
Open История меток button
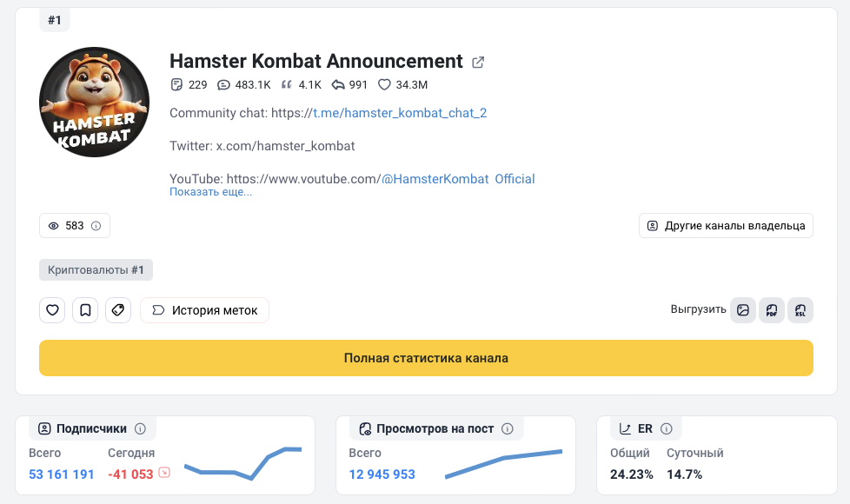(x=204, y=310)
